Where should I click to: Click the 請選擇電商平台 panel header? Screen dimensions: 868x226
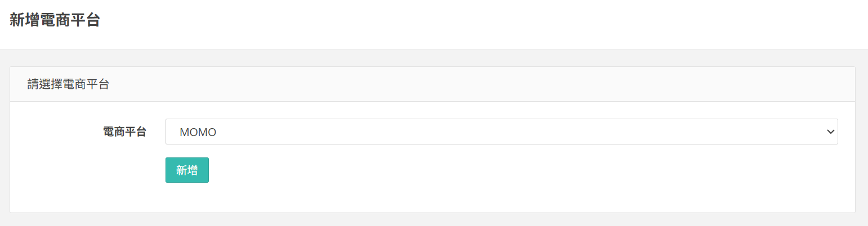click(68, 85)
